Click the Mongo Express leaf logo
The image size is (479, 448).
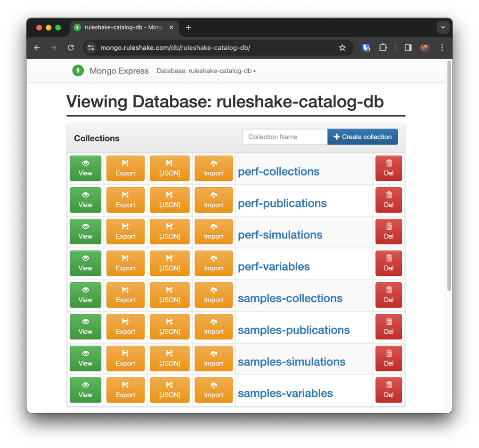pyautogui.click(x=78, y=71)
